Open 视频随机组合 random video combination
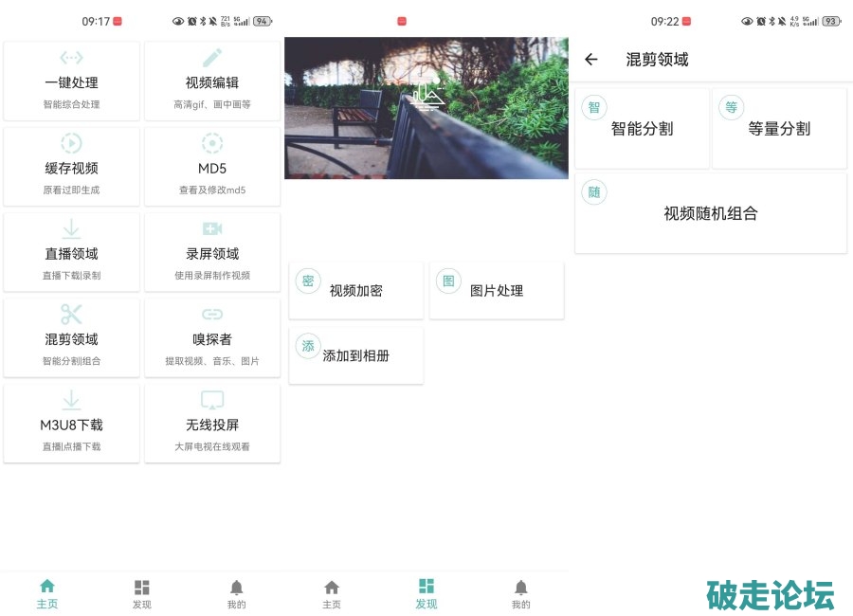The width and height of the screenshot is (853, 616). 711,213
